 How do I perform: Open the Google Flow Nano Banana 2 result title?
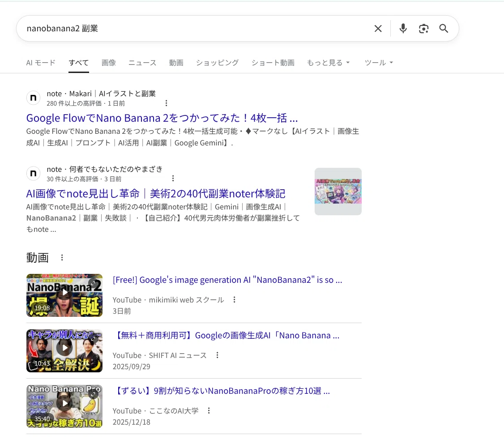click(162, 118)
